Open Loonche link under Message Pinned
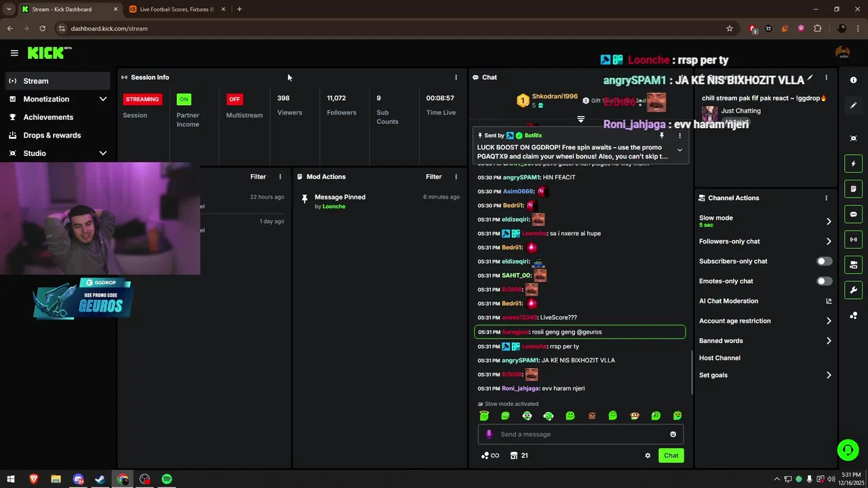Image resolution: width=868 pixels, height=488 pixels. click(x=334, y=206)
